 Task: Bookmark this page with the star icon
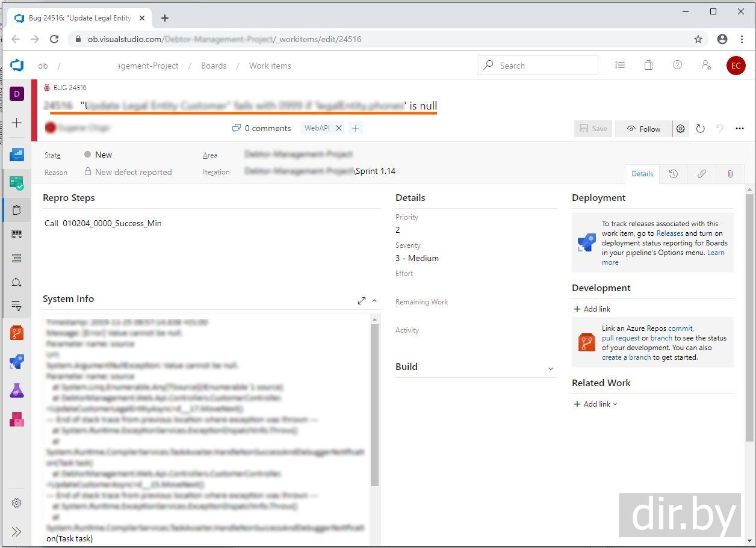click(698, 39)
